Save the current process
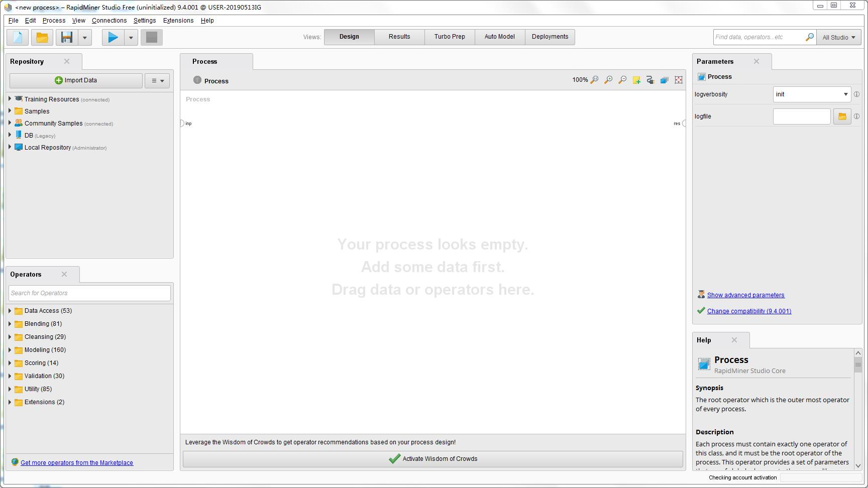The width and height of the screenshot is (868, 488). pos(66,37)
